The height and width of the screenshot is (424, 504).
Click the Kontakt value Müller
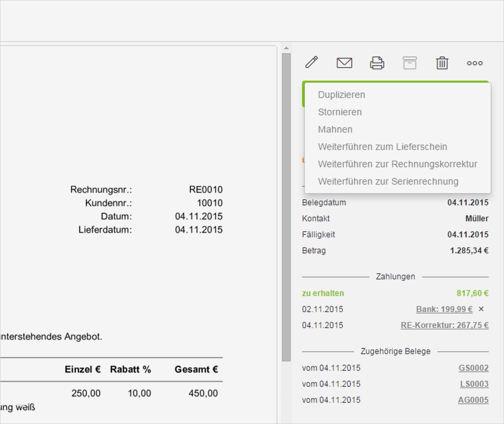pos(477,219)
